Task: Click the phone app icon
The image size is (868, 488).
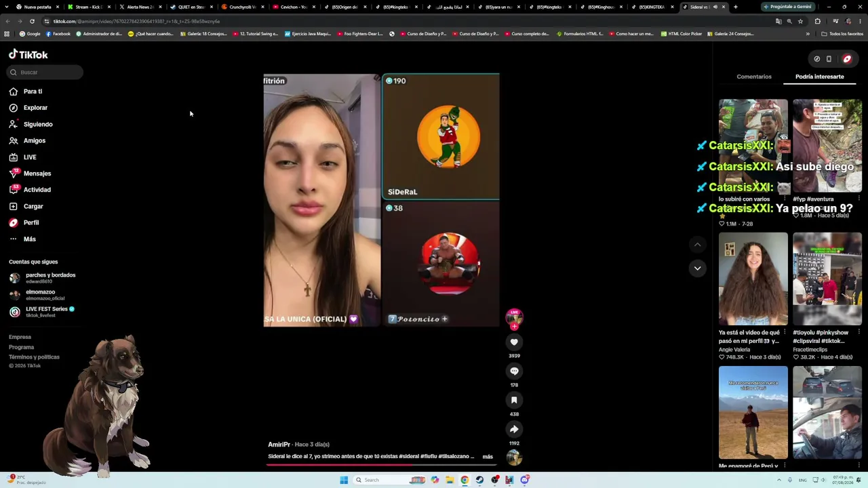Action: 829,59
